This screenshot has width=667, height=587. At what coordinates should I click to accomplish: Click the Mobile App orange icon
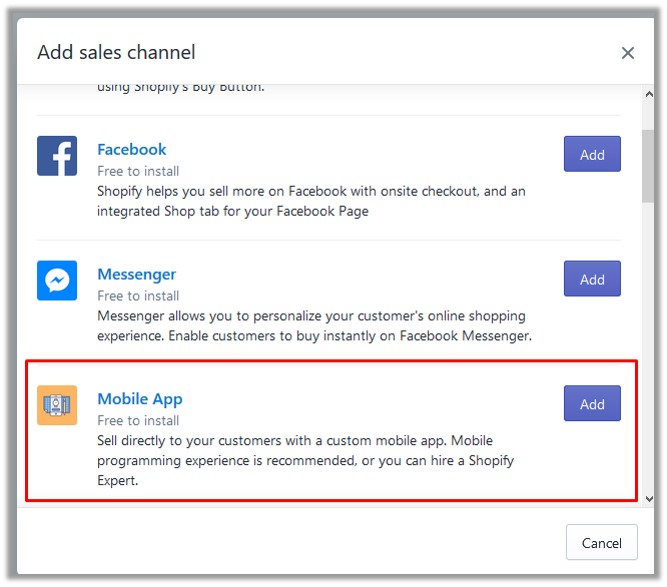click(x=57, y=405)
